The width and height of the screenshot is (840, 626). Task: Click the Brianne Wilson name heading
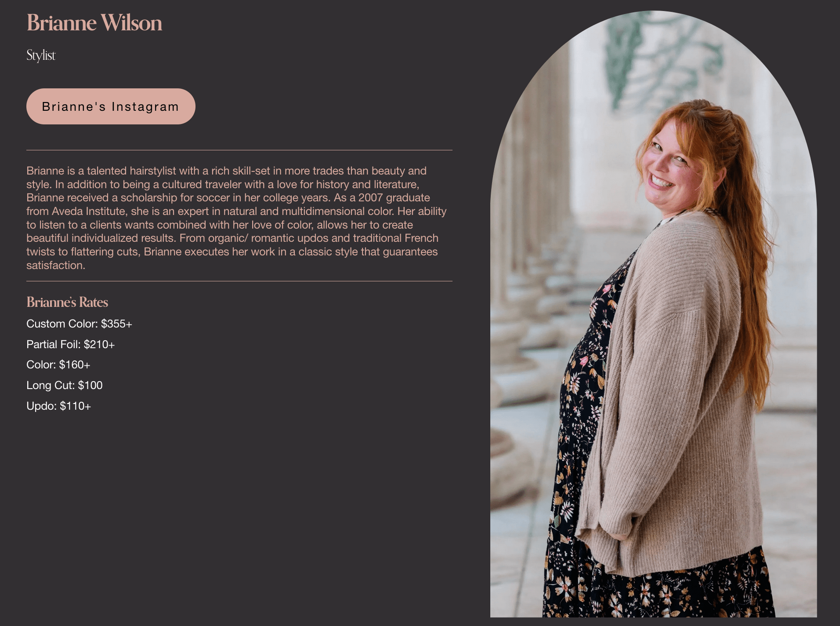click(94, 23)
